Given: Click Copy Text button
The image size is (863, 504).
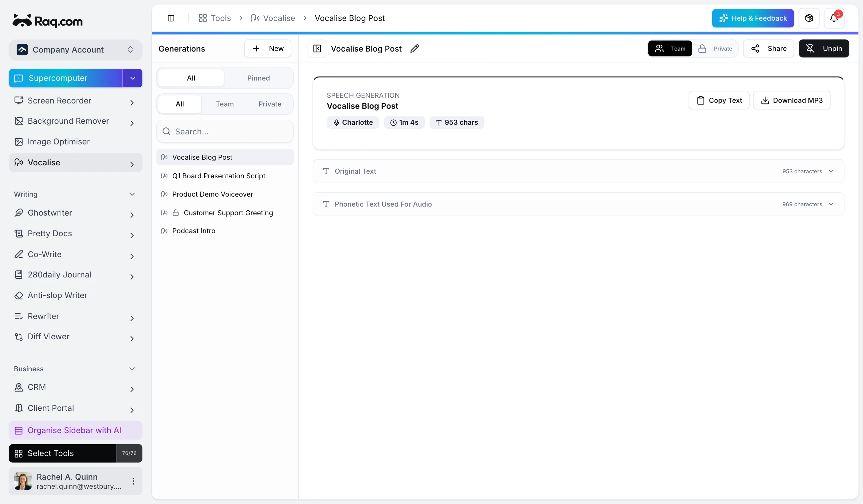Looking at the screenshot, I should pos(719,100).
